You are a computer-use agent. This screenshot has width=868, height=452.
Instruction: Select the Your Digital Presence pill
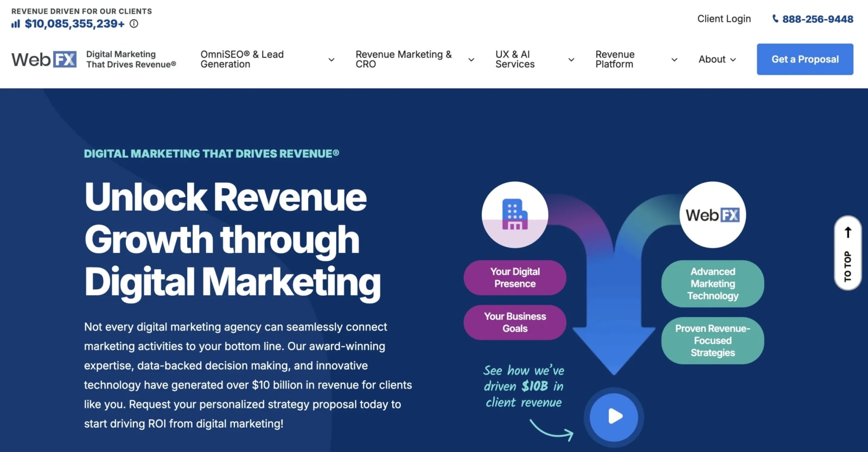pyautogui.click(x=515, y=278)
